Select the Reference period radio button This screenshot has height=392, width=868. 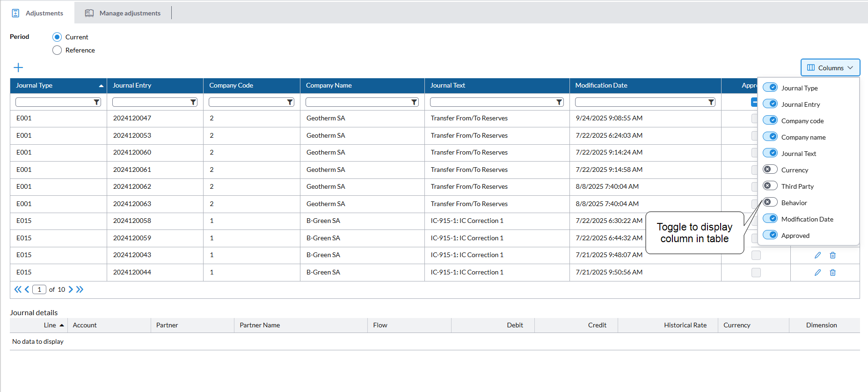pos(57,50)
